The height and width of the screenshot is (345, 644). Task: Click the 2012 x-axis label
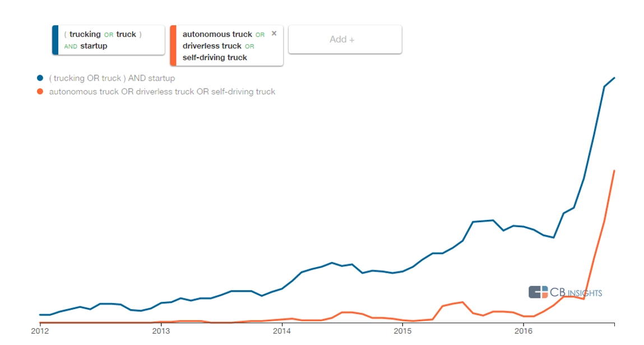pyautogui.click(x=40, y=331)
